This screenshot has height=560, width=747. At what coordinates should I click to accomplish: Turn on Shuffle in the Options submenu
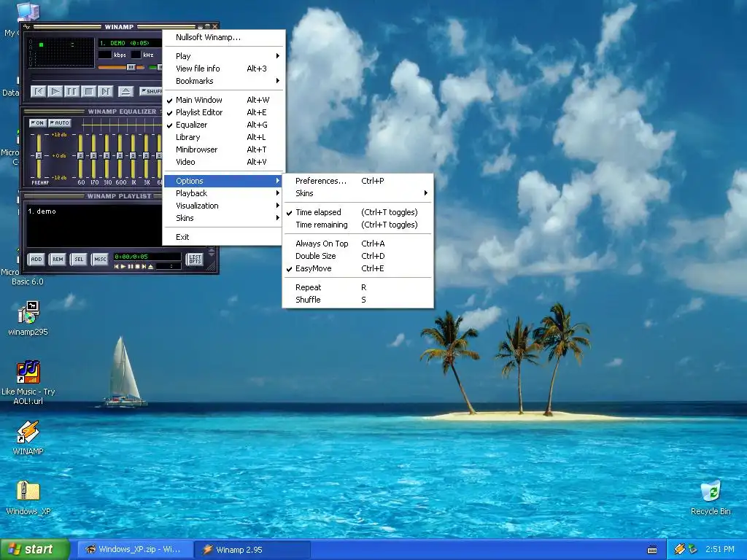tap(357, 300)
